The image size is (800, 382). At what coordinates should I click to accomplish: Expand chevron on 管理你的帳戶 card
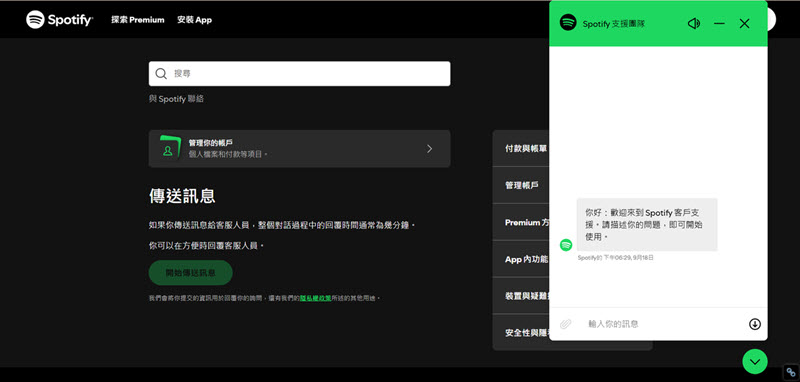[429, 148]
